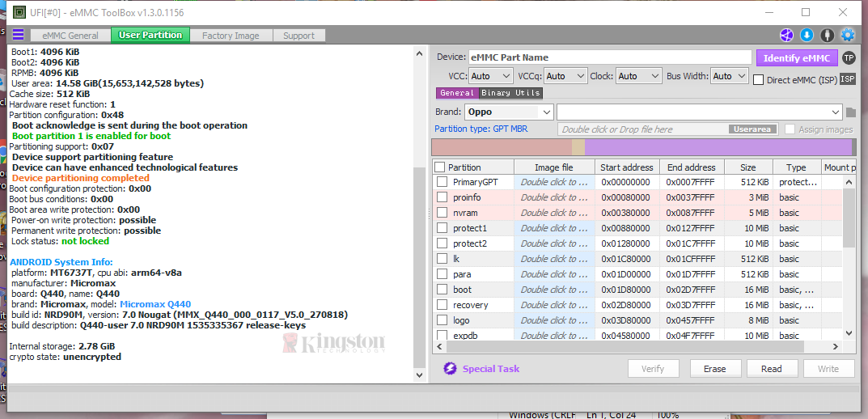Open the VCC dropdown
This screenshot has height=419, width=868.
pyautogui.click(x=490, y=76)
